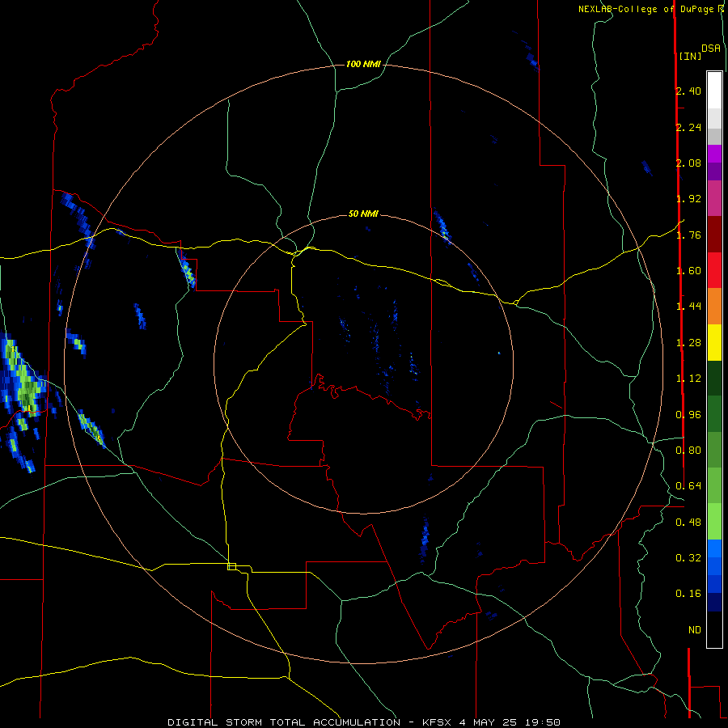
Task: Click the DSA product label
Action: click(x=711, y=49)
